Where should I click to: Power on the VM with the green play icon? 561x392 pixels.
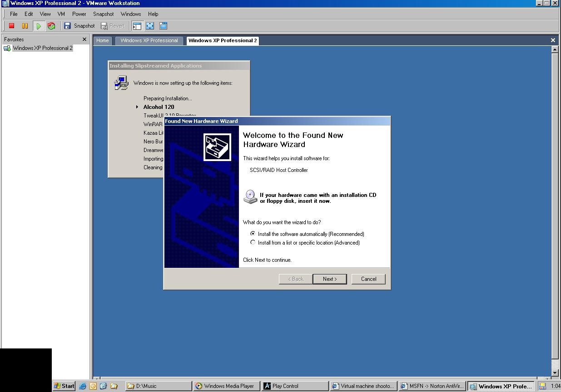click(x=39, y=26)
